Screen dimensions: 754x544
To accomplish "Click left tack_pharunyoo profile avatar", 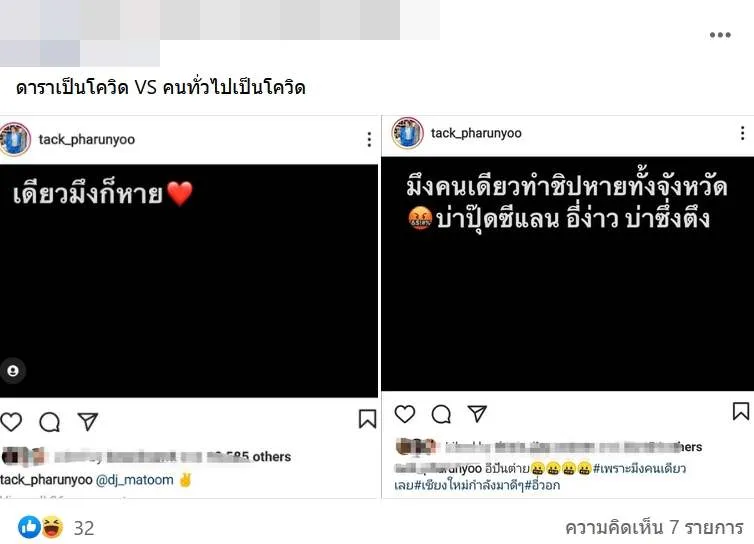I will pyautogui.click(x=15, y=139).
